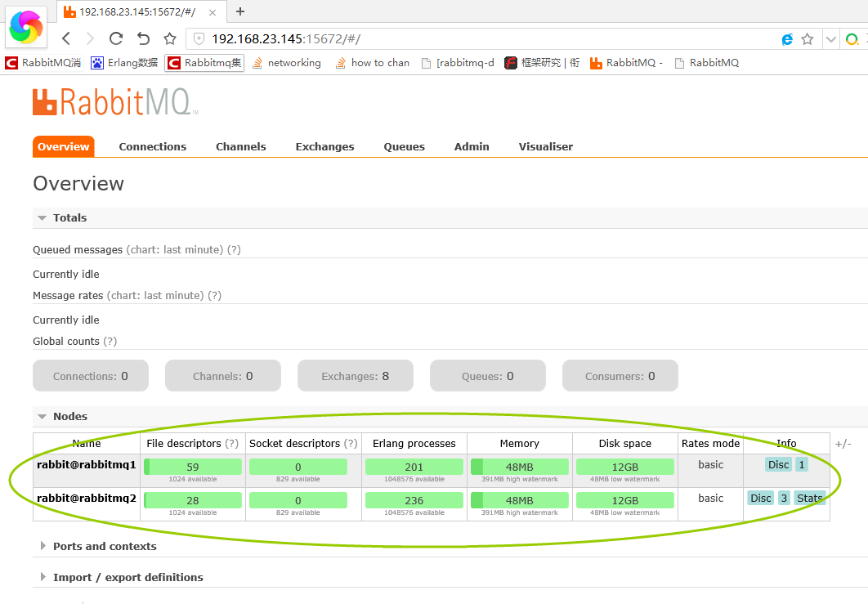Click the File descriptors help (?)

point(232,444)
